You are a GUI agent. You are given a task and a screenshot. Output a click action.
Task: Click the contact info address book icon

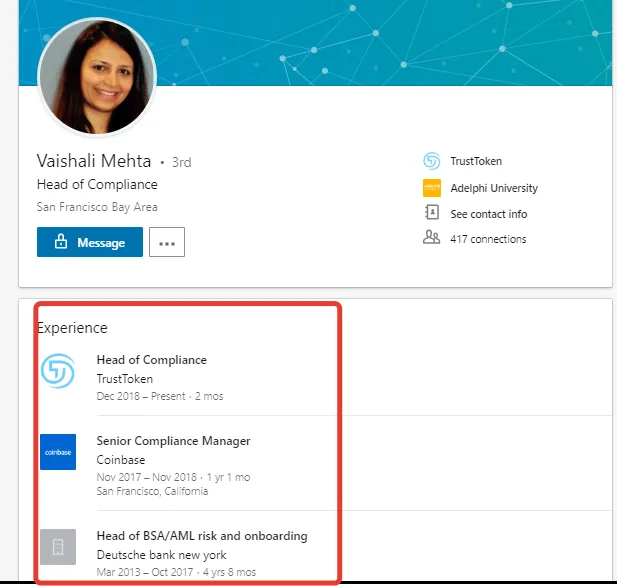[432, 213]
